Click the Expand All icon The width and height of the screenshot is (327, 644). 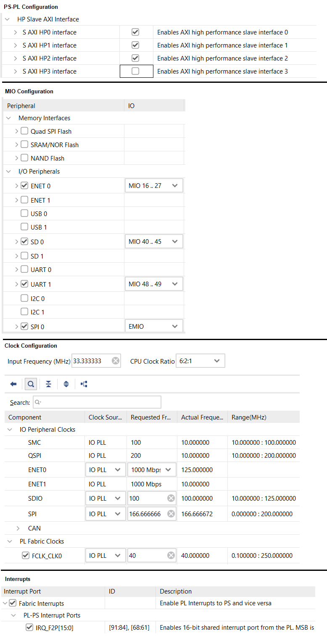click(x=66, y=384)
